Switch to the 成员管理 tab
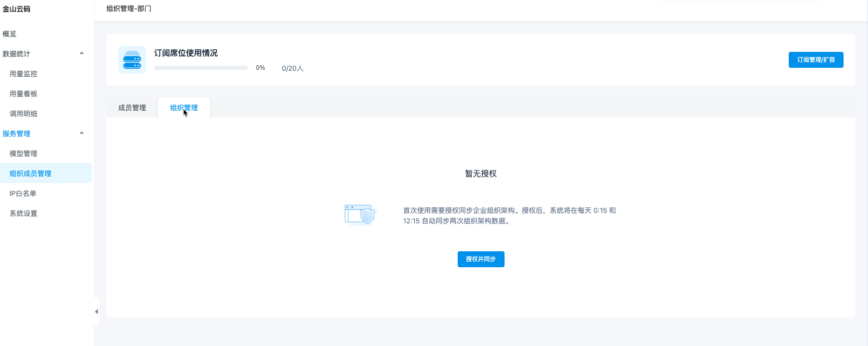The width and height of the screenshot is (868, 346). coord(132,108)
